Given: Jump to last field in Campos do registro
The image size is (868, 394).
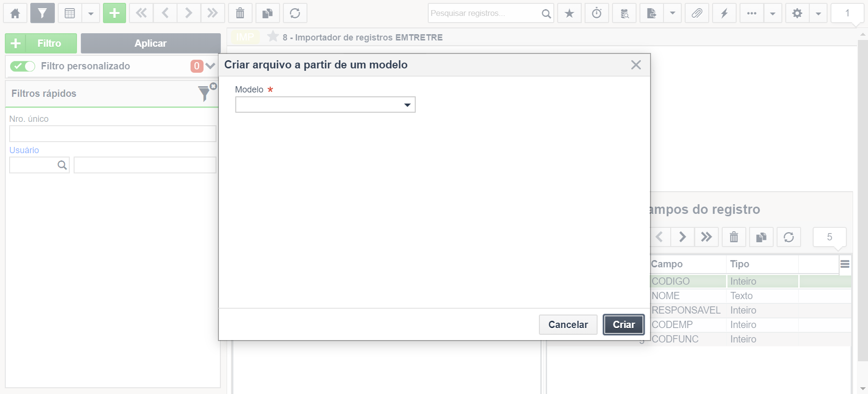Looking at the screenshot, I should (706, 237).
